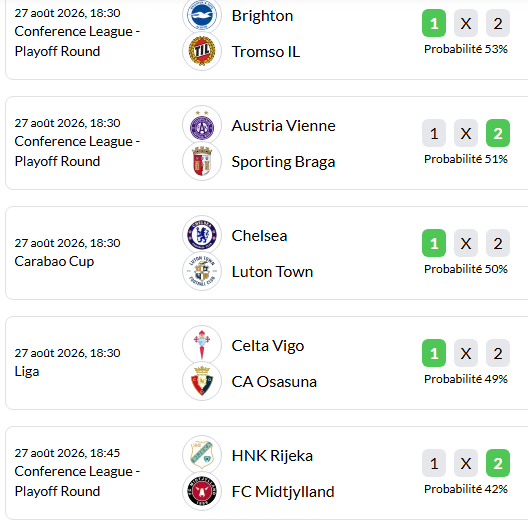Open the Celta Vigo crest
The width and height of the screenshot is (528, 521).
click(x=202, y=345)
